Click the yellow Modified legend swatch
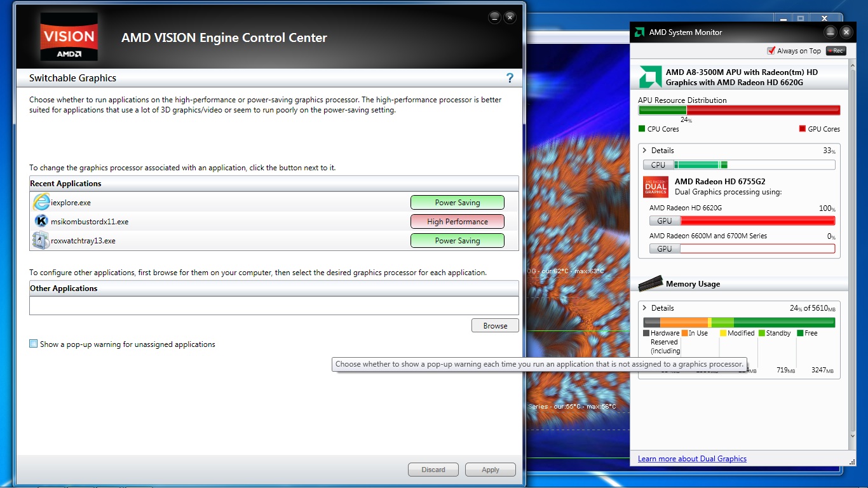This screenshot has width=868, height=488. tap(723, 333)
